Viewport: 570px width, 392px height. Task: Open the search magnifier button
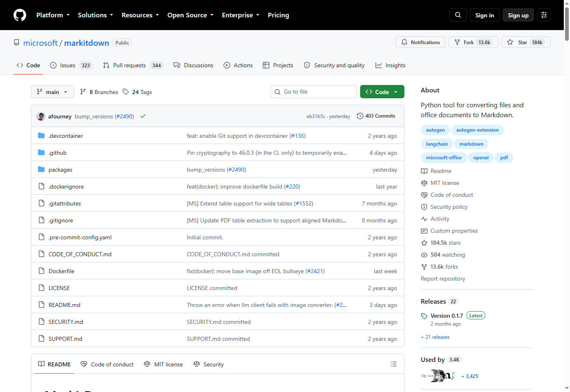point(458,15)
